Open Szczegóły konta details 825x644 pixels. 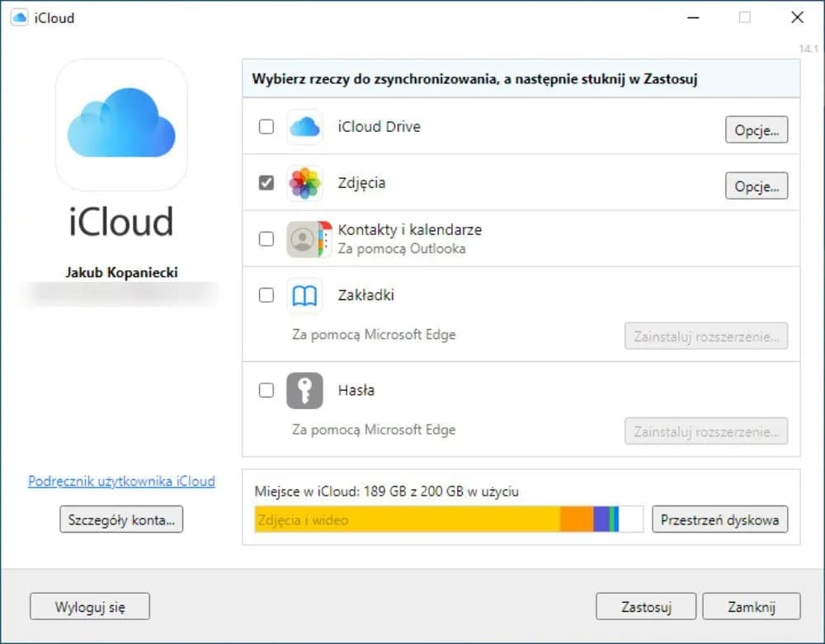[x=120, y=519]
